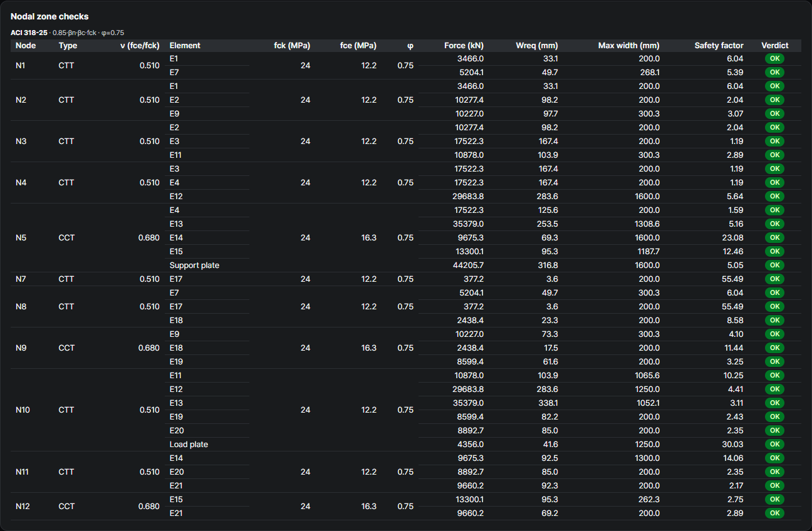Click node "N5" in the Node column
The width and height of the screenshot is (812, 531).
click(21, 238)
